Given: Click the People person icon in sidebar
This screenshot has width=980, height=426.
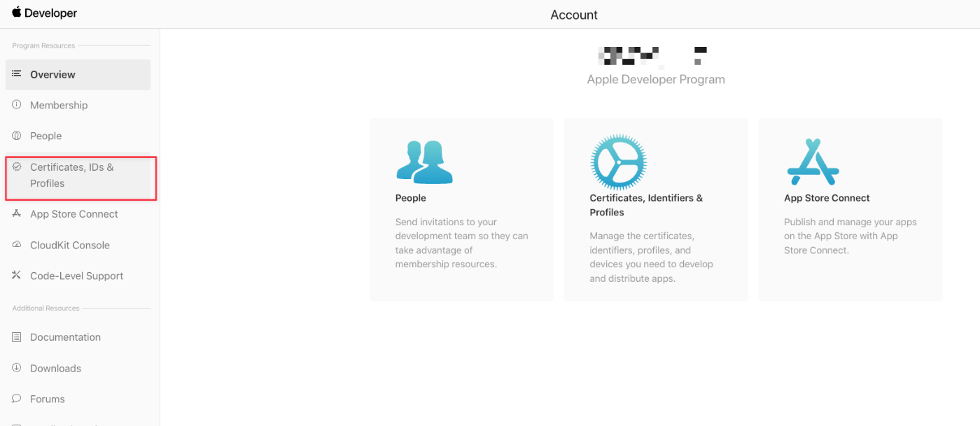Looking at the screenshot, I should coord(17,136).
